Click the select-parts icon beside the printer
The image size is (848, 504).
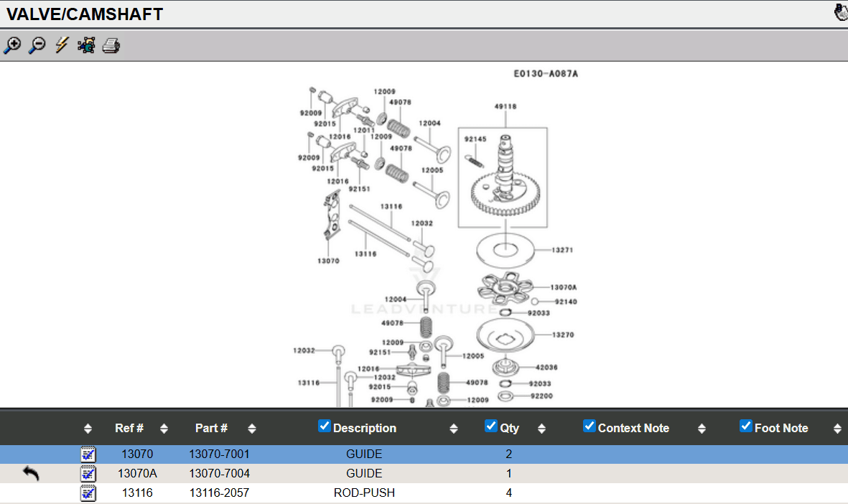(86, 46)
